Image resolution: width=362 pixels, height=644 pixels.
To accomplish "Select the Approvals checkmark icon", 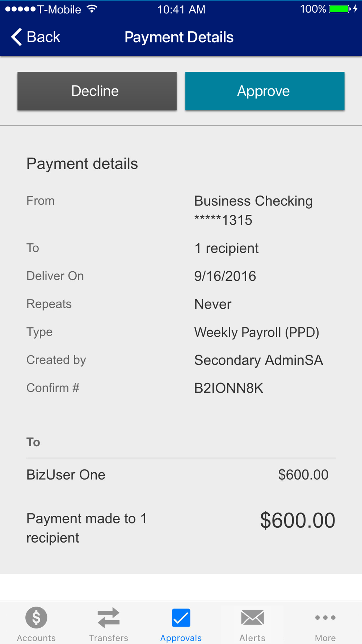I will click(x=181, y=617).
